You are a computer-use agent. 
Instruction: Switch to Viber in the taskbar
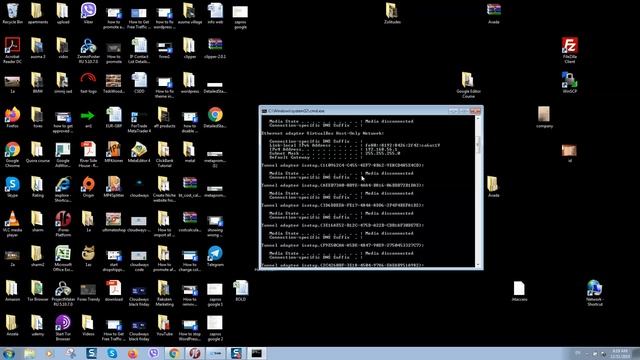click(x=153, y=353)
